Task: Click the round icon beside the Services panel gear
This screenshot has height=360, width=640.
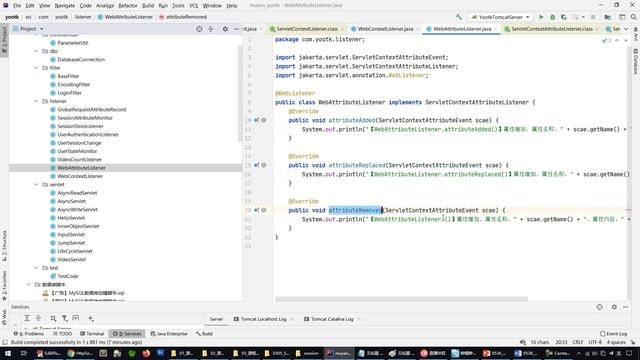Action: (599, 307)
